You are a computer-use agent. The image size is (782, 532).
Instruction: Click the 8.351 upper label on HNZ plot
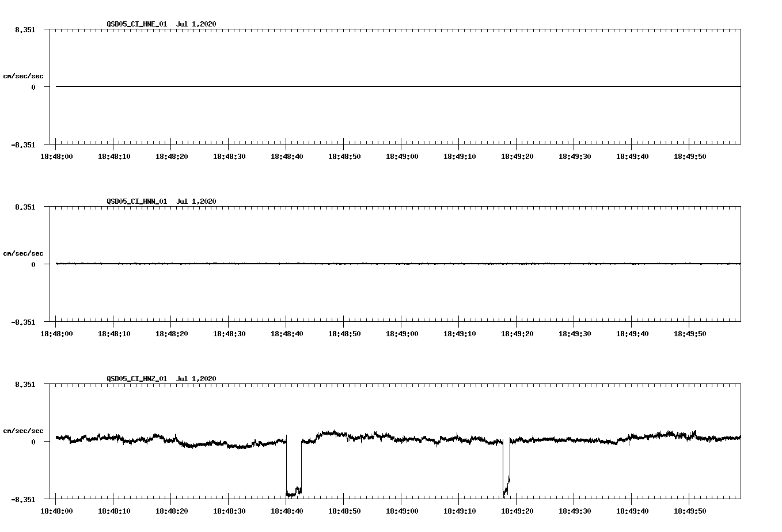click(25, 384)
